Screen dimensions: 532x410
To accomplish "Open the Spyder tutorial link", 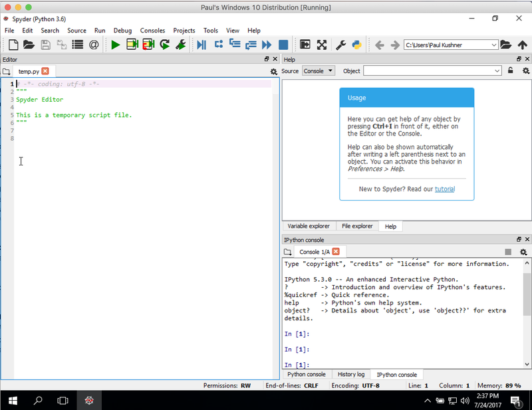I will [x=445, y=189].
